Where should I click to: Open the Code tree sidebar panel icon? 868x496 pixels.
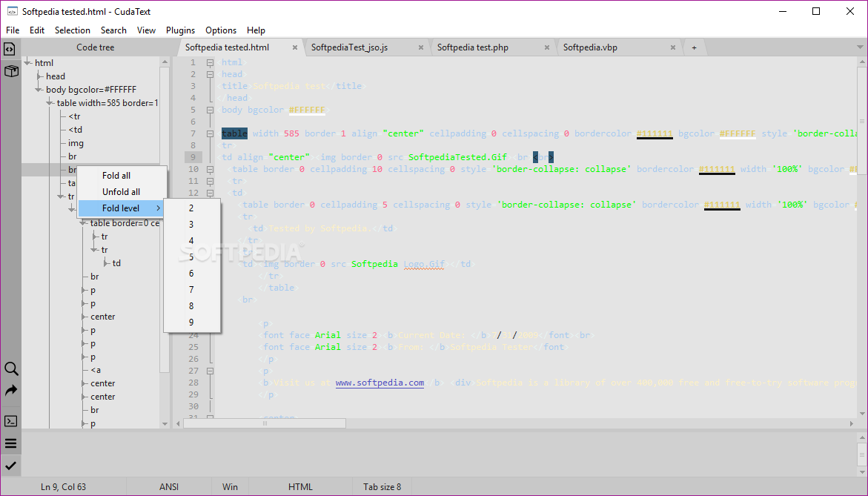click(10, 49)
